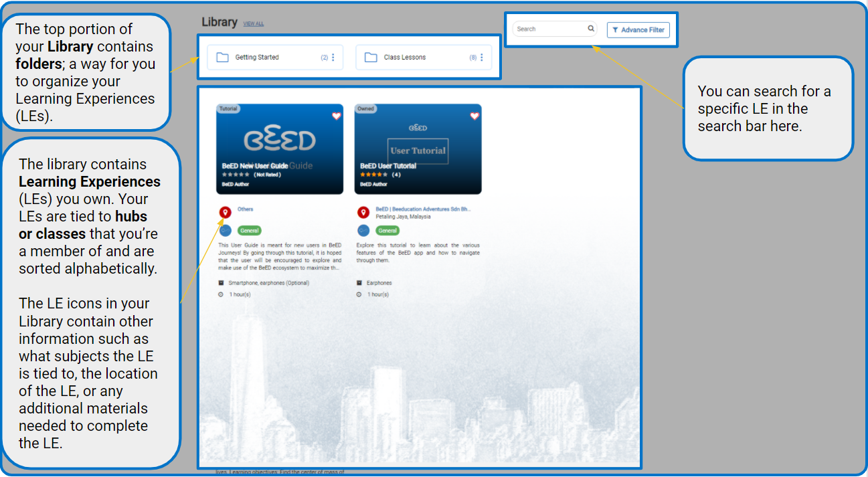The width and height of the screenshot is (868, 477).
Task: Select General tag on New User Guide card
Action: [249, 230]
